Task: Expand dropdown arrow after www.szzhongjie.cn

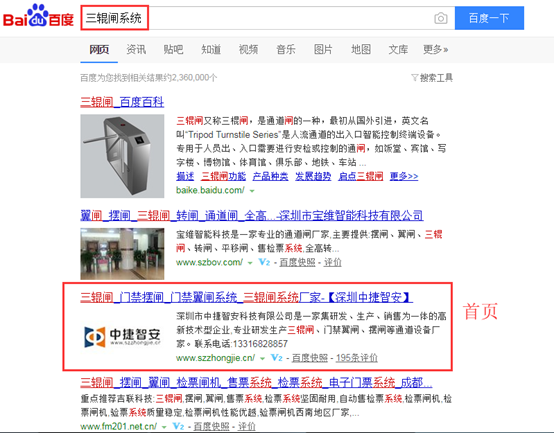Action: coord(263,358)
